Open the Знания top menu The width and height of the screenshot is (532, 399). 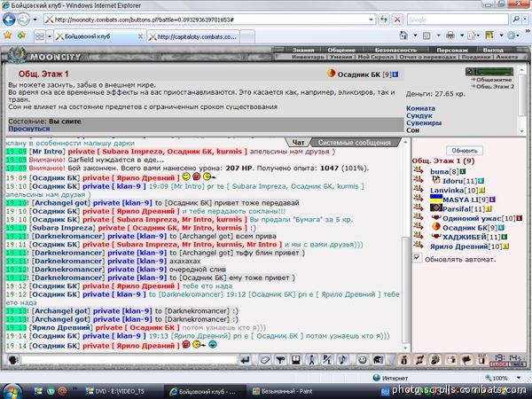click(x=303, y=50)
